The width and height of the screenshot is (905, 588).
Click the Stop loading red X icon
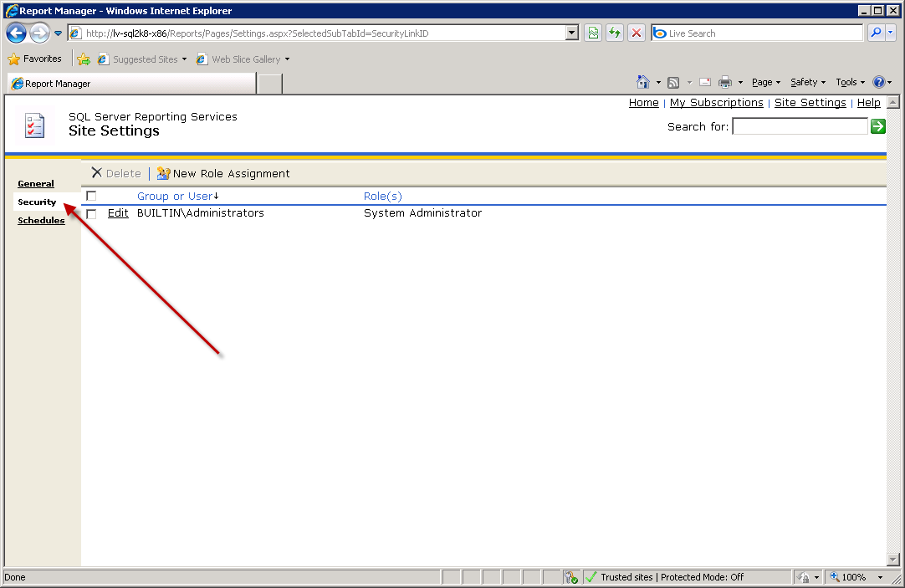[x=637, y=33]
